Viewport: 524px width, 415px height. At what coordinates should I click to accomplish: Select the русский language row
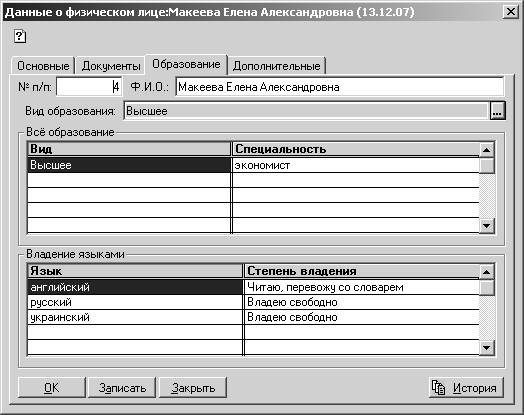(253, 302)
